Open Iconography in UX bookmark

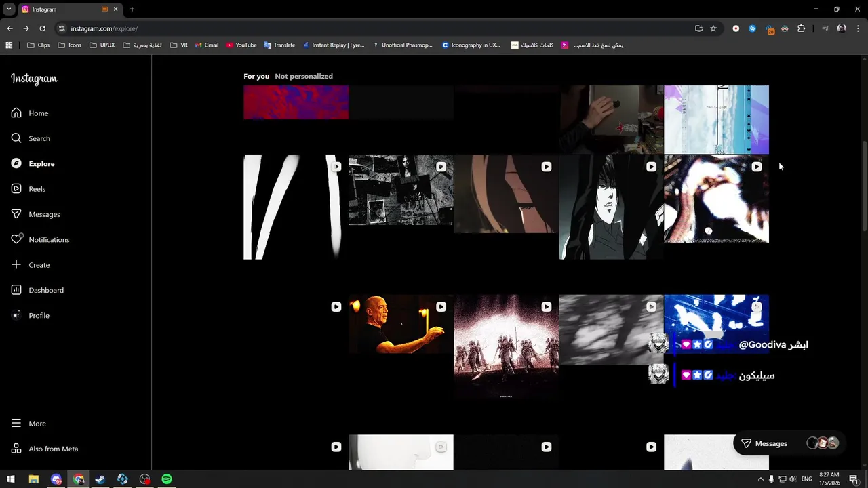click(471, 45)
